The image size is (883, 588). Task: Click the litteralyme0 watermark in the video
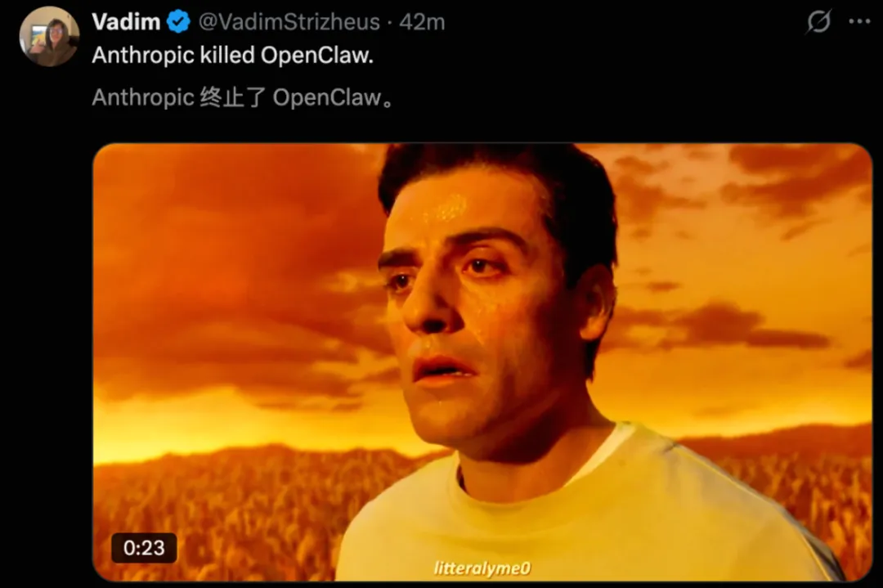click(482, 568)
